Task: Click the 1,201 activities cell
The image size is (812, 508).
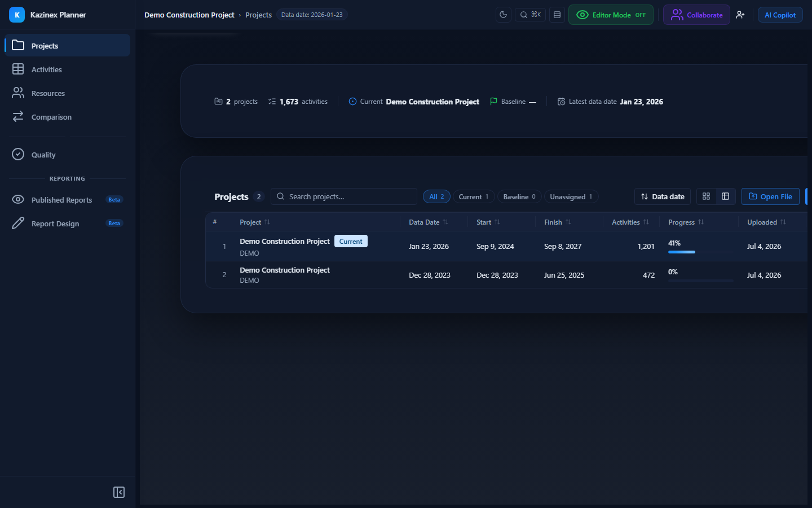Action: [646, 246]
